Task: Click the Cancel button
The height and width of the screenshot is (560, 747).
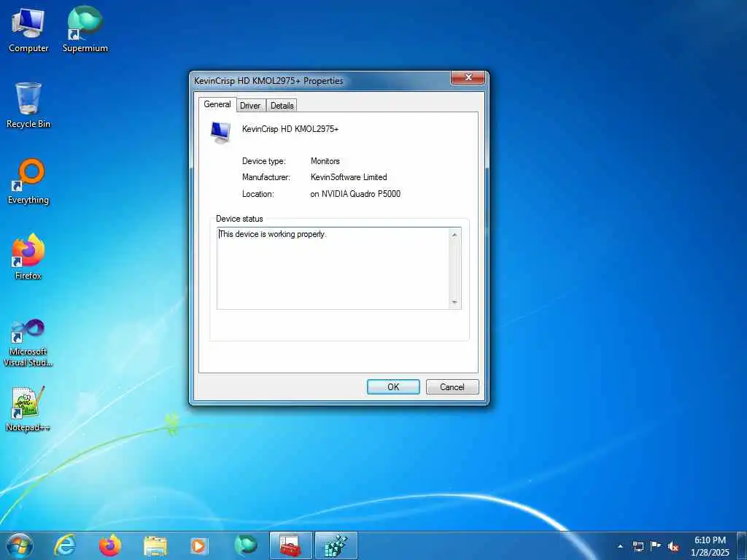Action: click(x=452, y=386)
